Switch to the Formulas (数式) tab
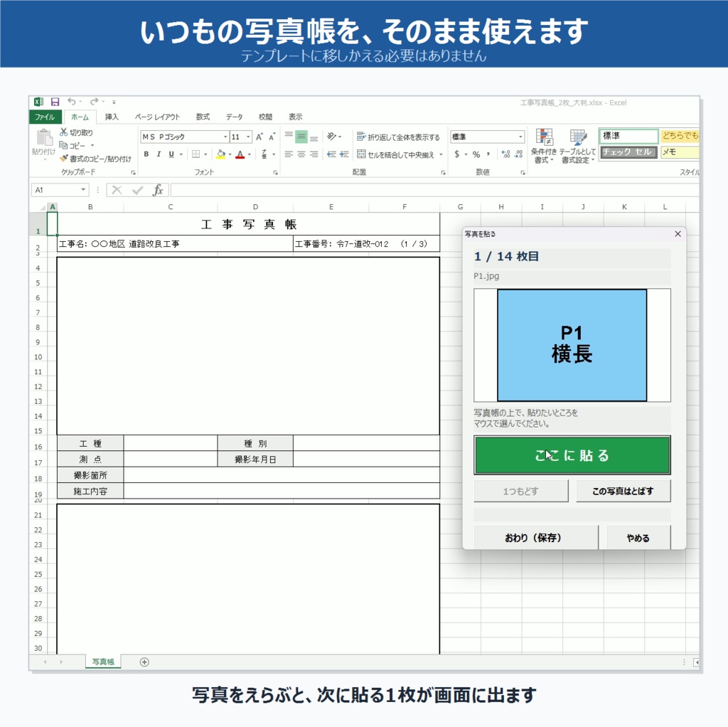Viewport: 728px width, 727px height. coord(203,117)
